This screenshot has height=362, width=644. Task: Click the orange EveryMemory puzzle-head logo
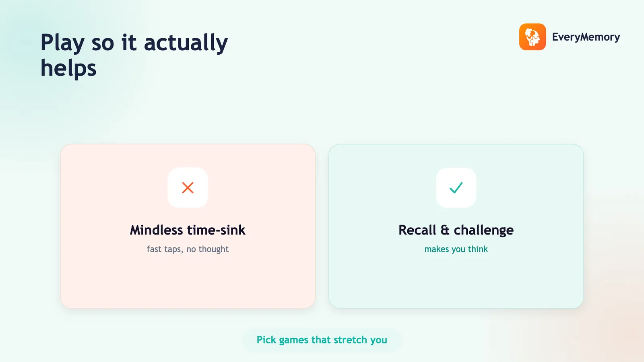[x=533, y=37]
